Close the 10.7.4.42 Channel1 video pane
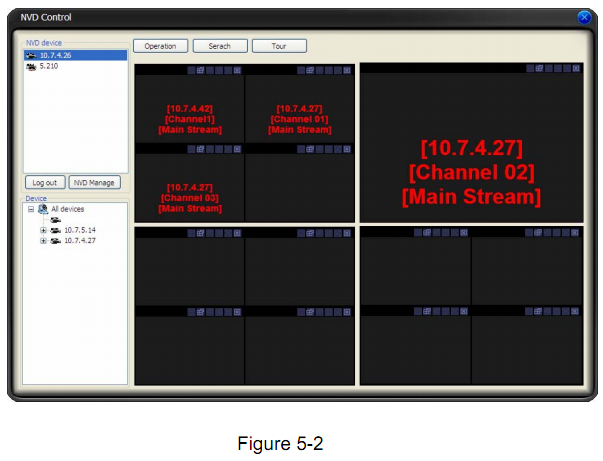603x461 pixels. click(237, 70)
